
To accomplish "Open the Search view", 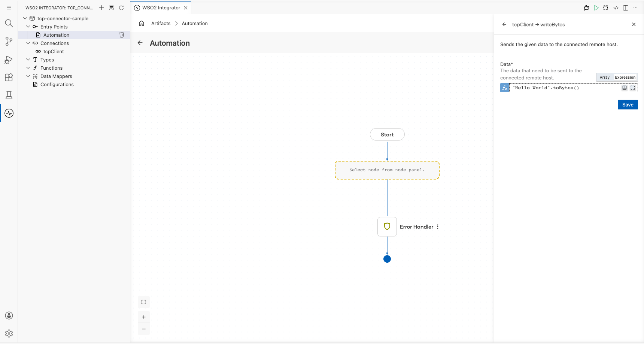I will (9, 23).
